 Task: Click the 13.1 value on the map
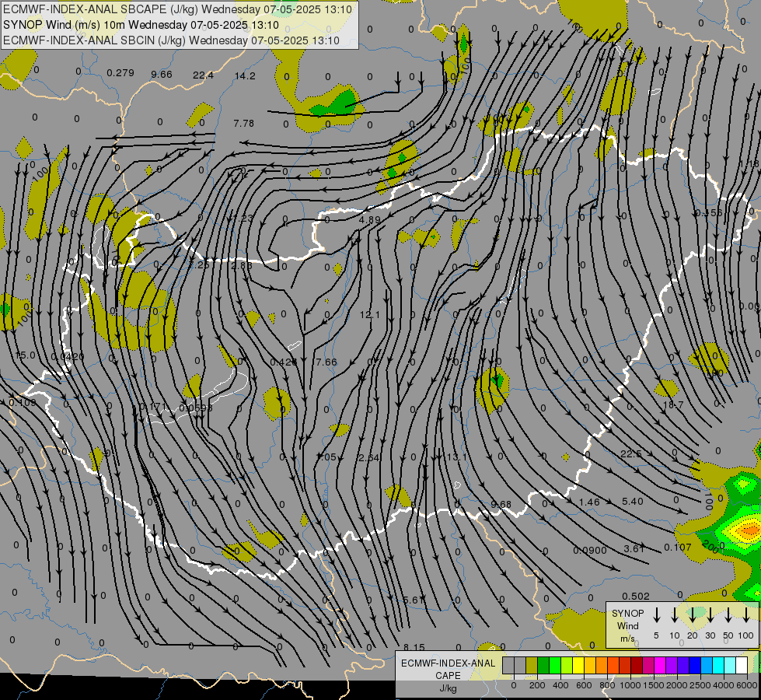pos(456,457)
